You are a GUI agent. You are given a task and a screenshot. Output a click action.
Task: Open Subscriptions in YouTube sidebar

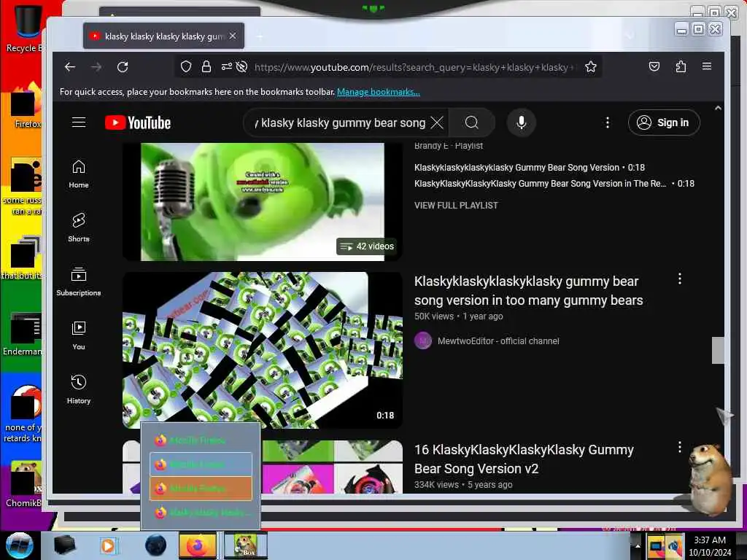(x=79, y=282)
